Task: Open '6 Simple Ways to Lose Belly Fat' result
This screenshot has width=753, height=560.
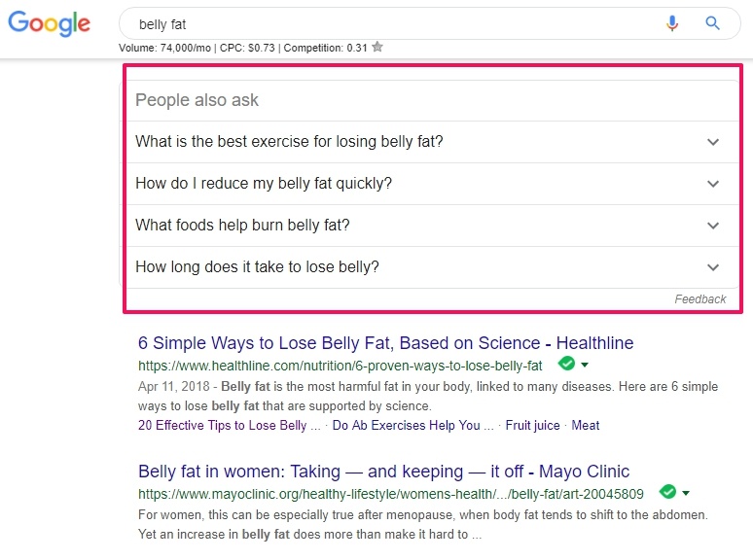Action: tap(385, 343)
